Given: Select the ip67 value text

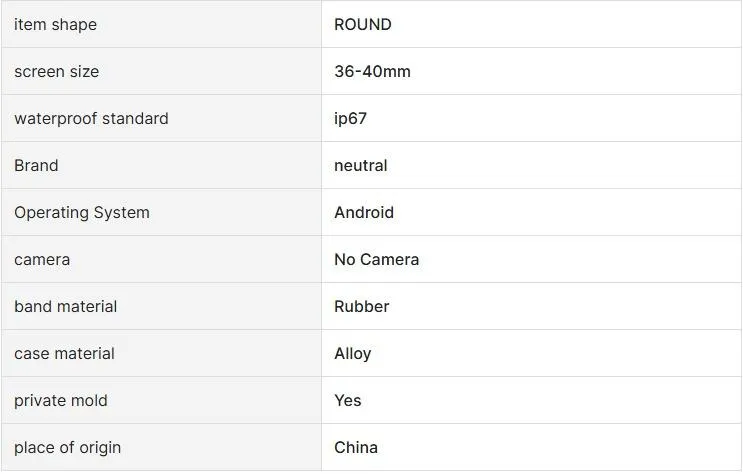Looking at the screenshot, I should [x=351, y=118].
